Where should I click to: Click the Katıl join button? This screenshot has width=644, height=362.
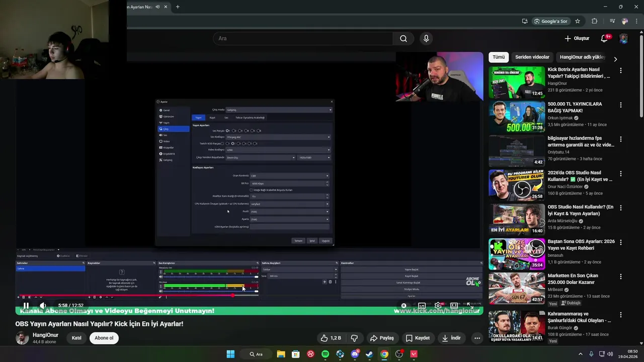76,338
